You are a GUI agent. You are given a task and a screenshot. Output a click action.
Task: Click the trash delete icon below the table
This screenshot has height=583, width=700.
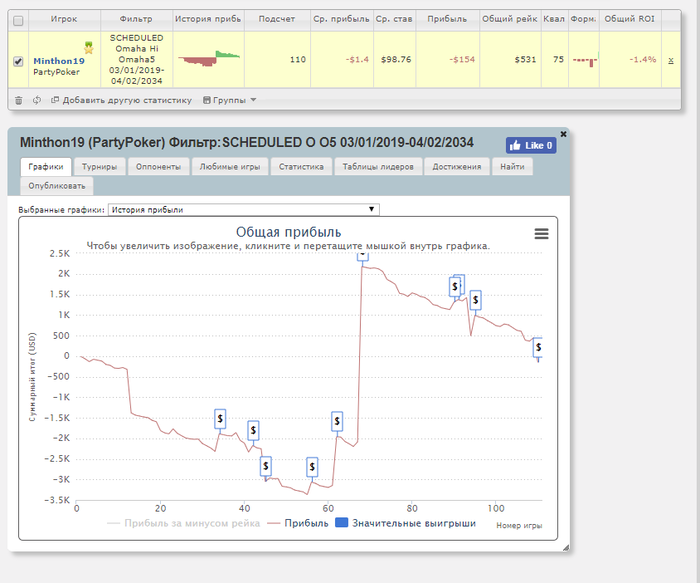click(18, 100)
